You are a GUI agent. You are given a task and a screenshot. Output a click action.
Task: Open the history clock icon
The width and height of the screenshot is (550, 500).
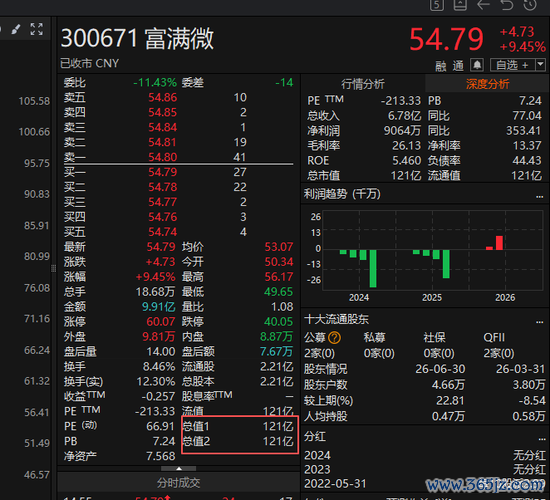point(530,5)
